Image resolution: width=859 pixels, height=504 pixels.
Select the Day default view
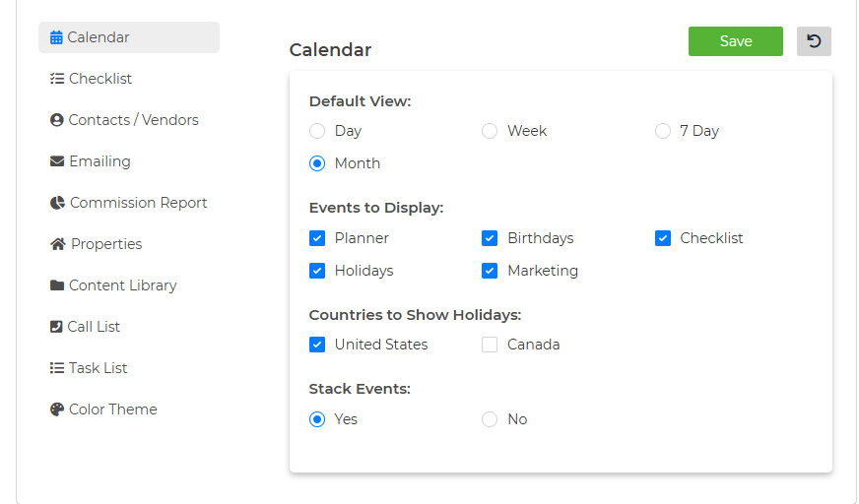[x=317, y=131]
